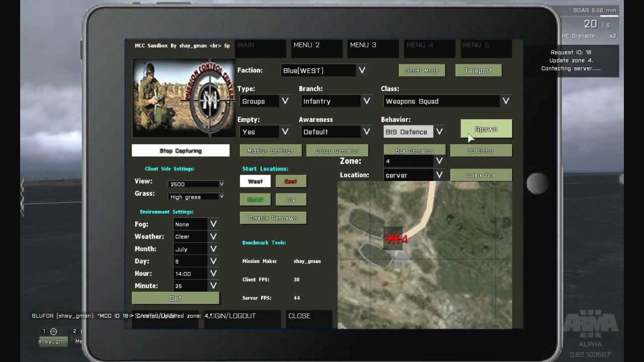Screen dimensions: 644x362
Task: Click the Teleport button
Action: pos(478,70)
